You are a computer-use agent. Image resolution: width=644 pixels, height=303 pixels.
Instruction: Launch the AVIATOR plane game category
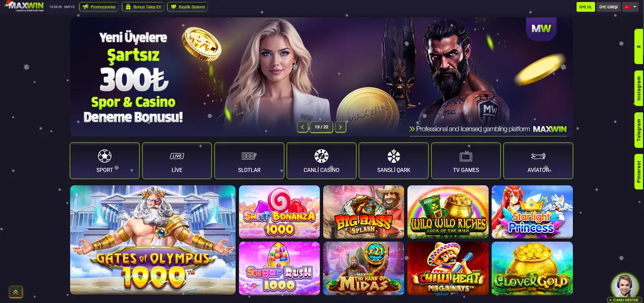(538, 161)
